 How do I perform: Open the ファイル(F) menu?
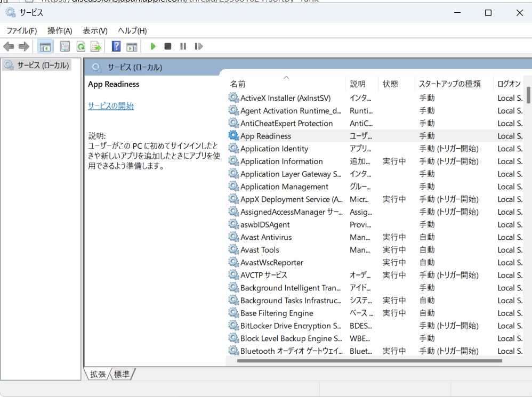[21, 31]
